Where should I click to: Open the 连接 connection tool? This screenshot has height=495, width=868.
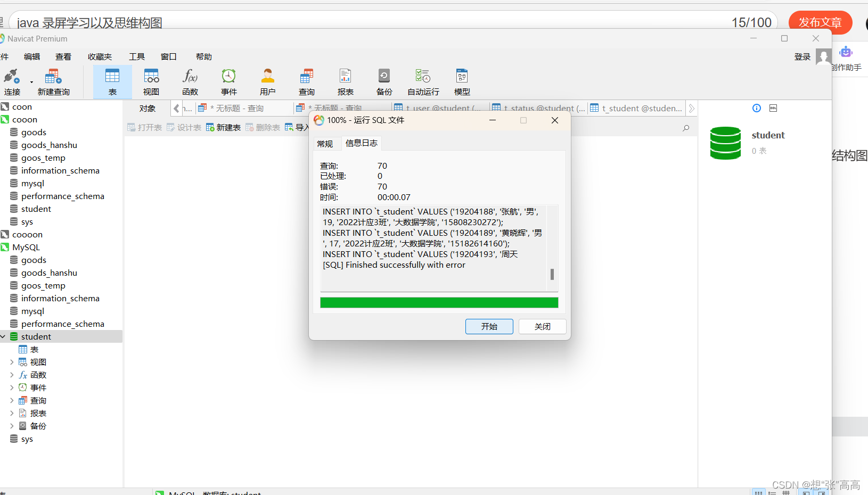tap(12, 82)
